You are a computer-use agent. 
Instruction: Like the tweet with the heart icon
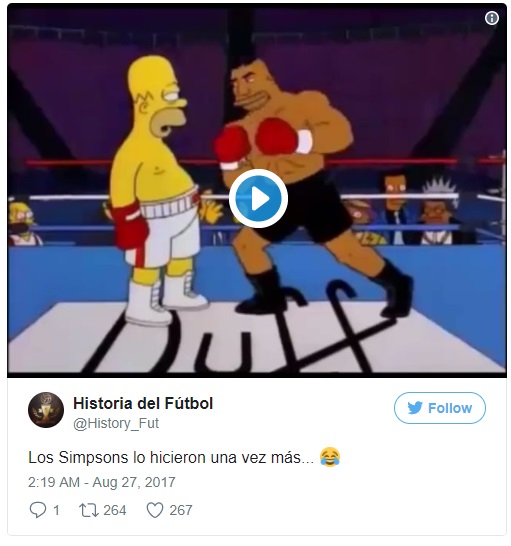155,510
